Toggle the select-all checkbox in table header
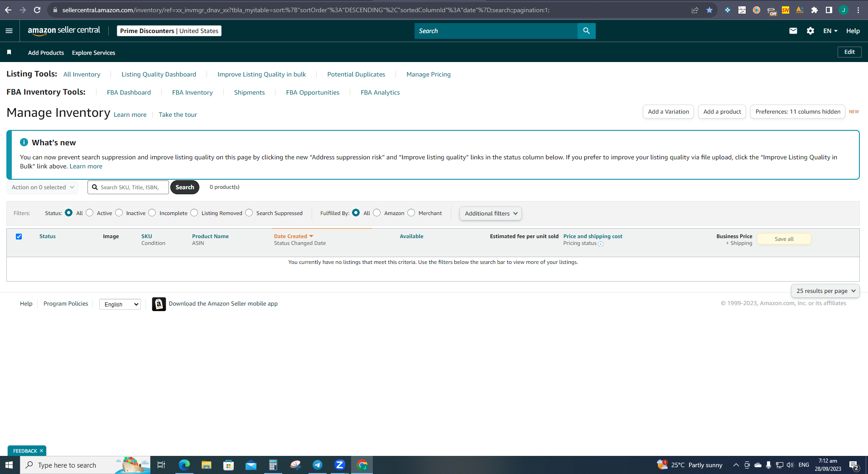Screen dimensions: 868x474 (19, 236)
